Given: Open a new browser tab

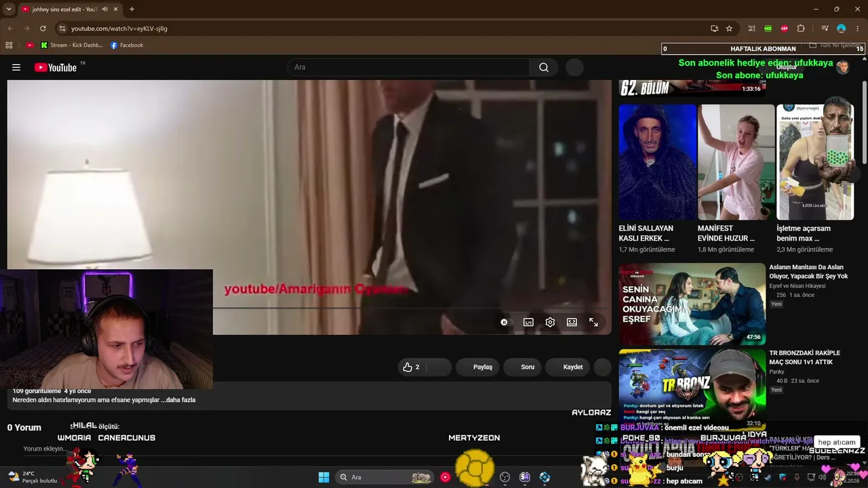Looking at the screenshot, I should (x=132, y=9).
